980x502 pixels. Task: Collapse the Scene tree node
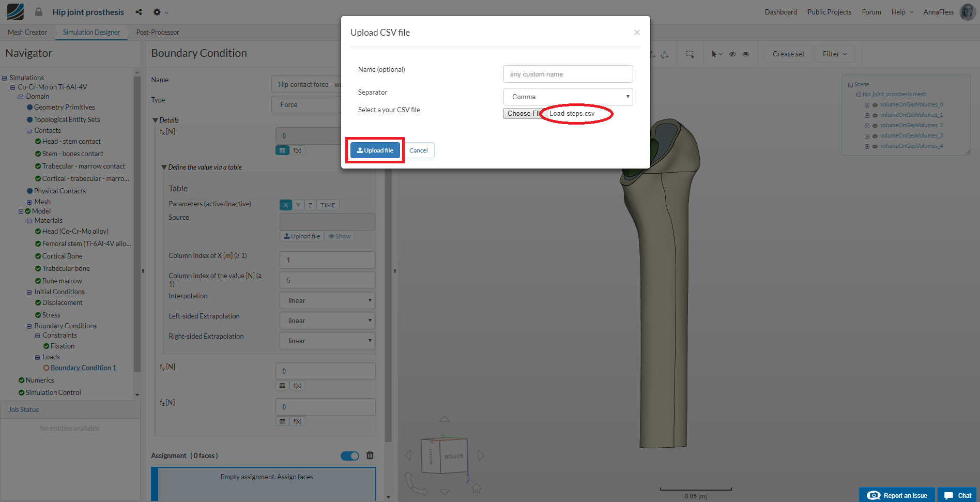click(850, 85)
